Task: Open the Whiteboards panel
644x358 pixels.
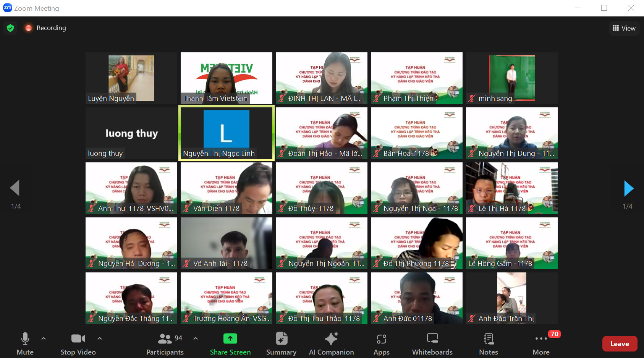Action: (x=432, y=343)
